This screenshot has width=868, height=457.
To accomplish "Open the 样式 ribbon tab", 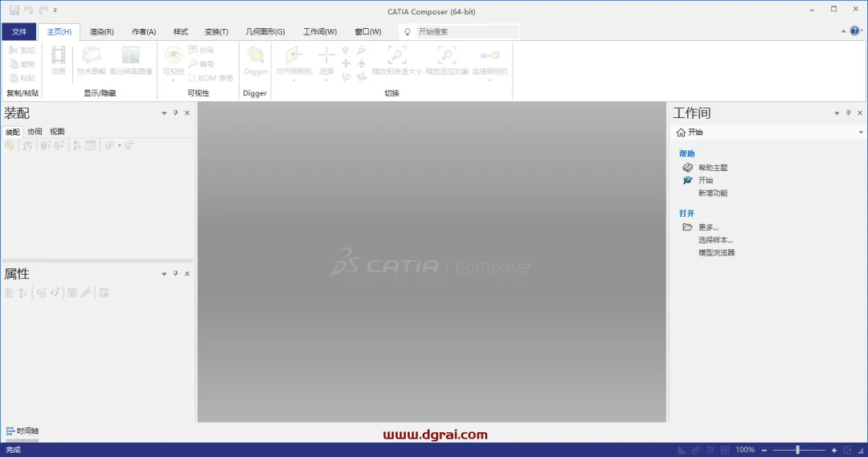I will (x=181, y=31).
